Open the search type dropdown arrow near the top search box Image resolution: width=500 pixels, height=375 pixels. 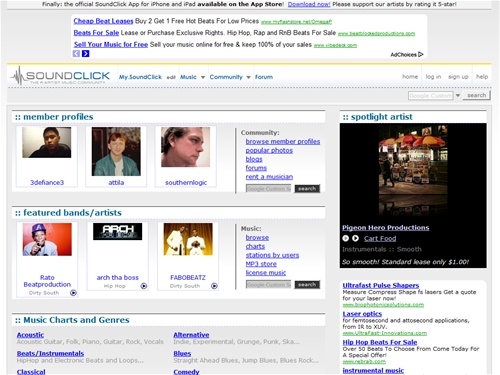458,95
